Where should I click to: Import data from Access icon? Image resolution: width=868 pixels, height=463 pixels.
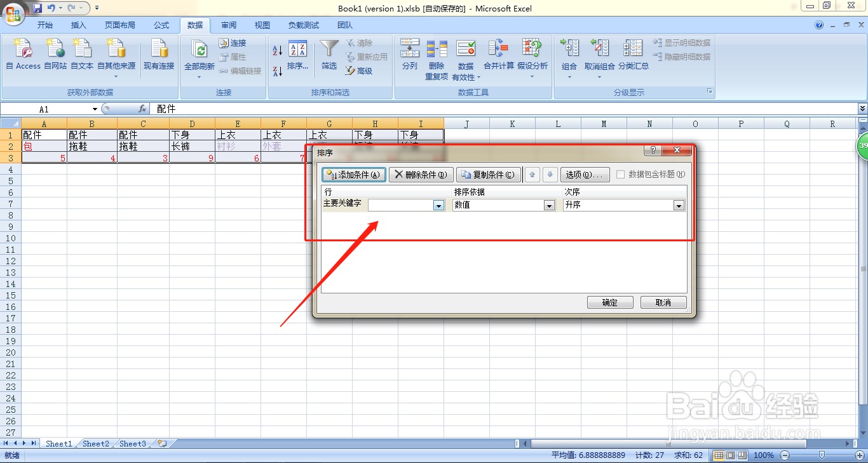(23, 54)
